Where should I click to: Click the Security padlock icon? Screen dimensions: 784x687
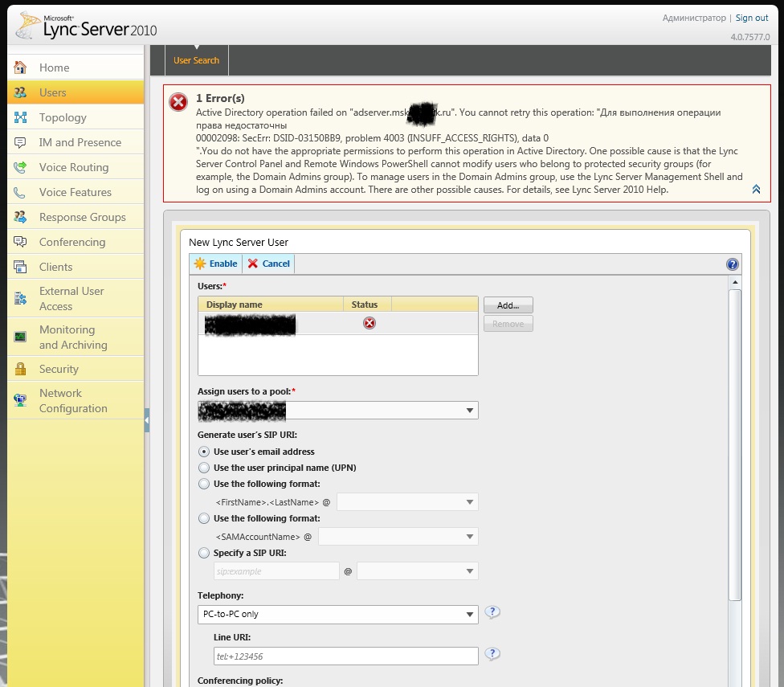pos(20,369)
